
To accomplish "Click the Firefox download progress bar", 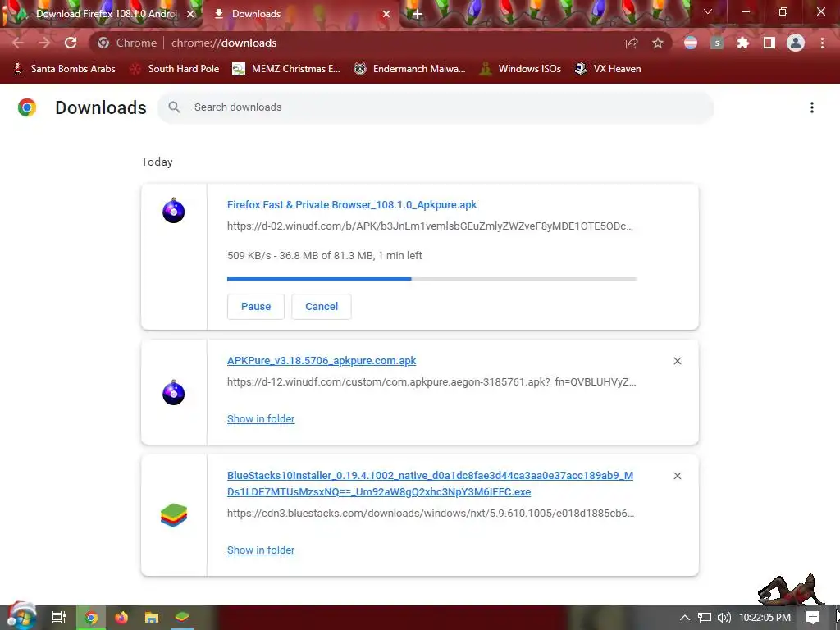I will [431, 279].
